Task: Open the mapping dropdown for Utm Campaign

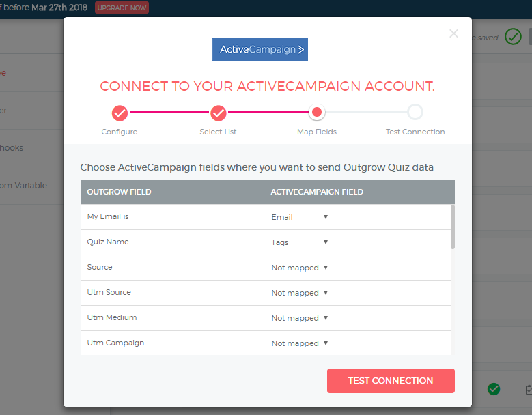Action: coord(300,343)
